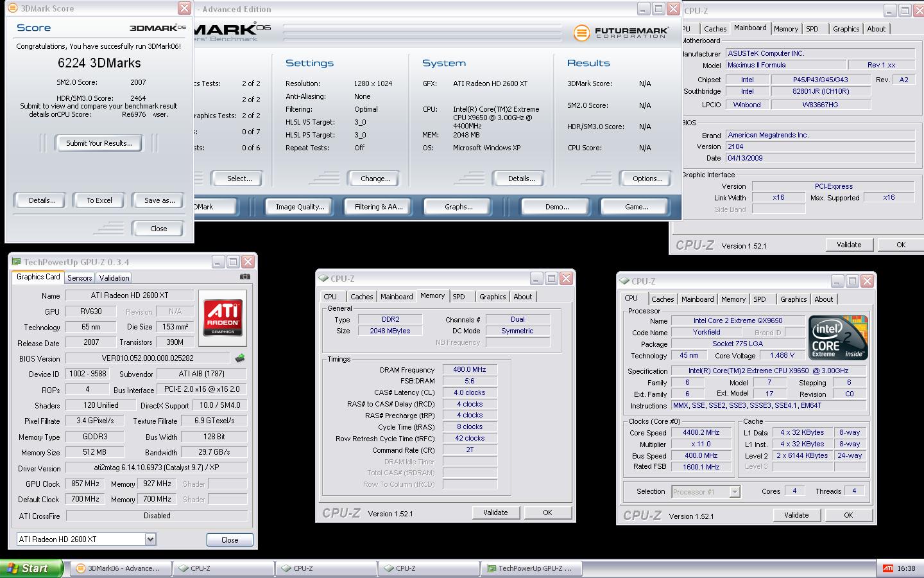Open Graphics tab in top-right CPU-Z window
This screenshot has height=578, width=924.
pyautogui.click(x=846, y=29)
